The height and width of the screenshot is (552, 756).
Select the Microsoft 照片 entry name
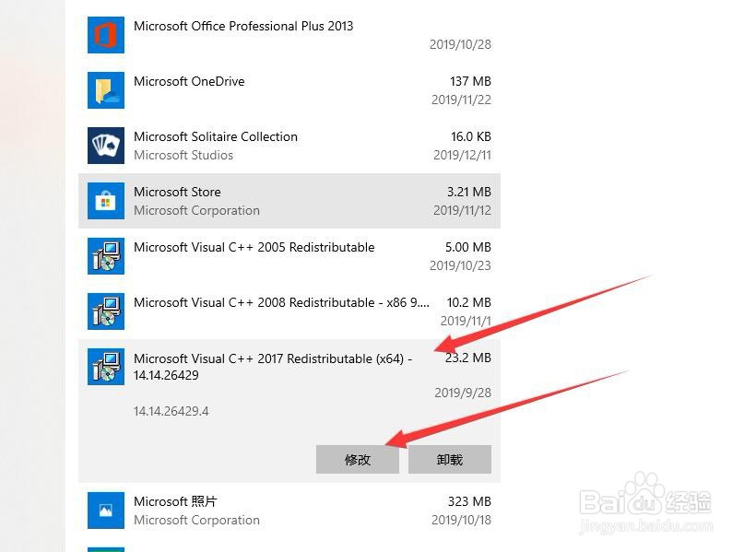[175, 502]
